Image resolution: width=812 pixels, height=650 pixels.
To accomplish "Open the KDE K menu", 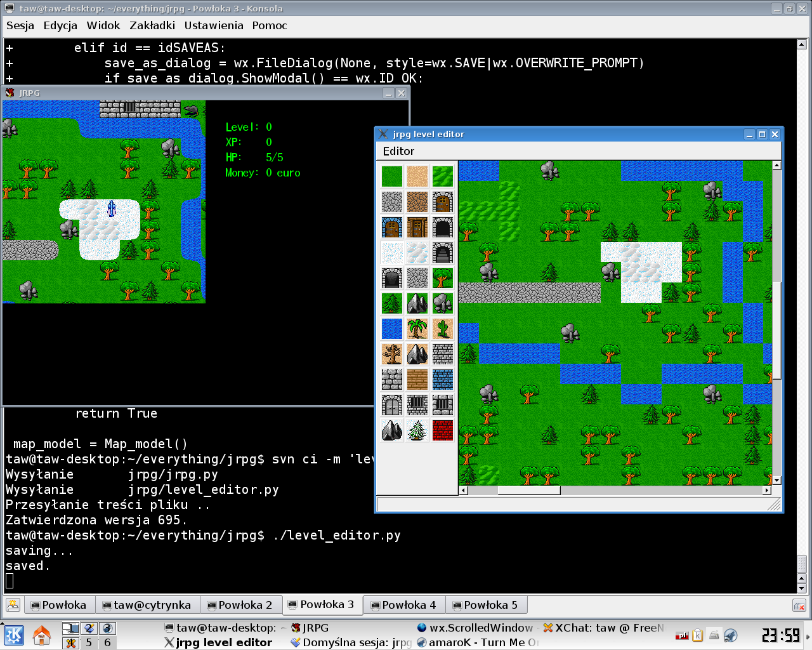I will tap(14, 635).
